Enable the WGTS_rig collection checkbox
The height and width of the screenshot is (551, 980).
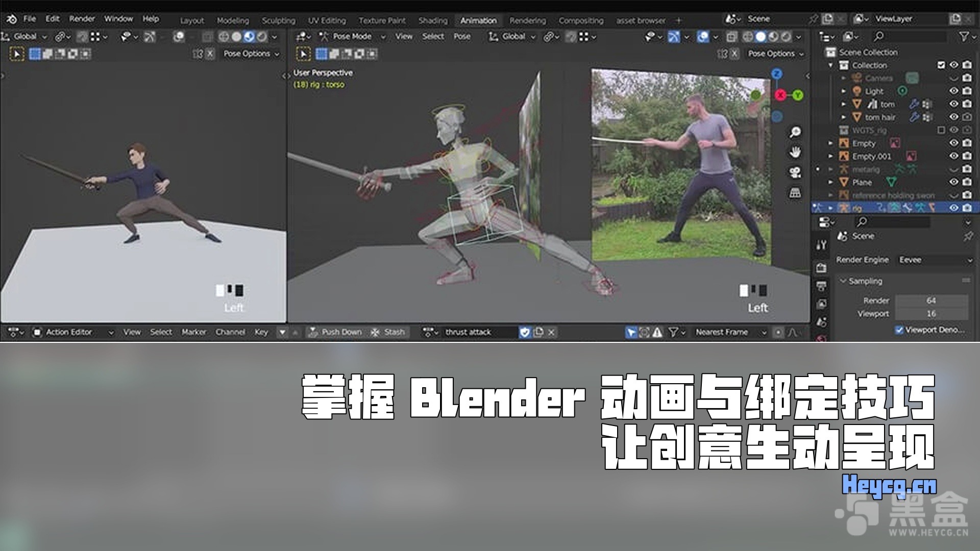point(941,130)
